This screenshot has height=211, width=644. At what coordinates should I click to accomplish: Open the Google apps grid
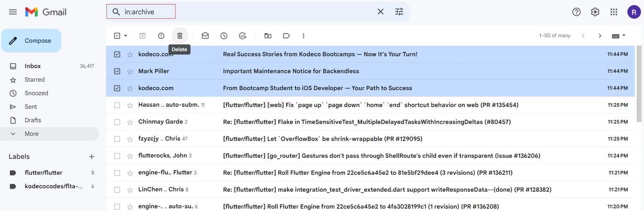pyautogui.click(x=614, y=12)
